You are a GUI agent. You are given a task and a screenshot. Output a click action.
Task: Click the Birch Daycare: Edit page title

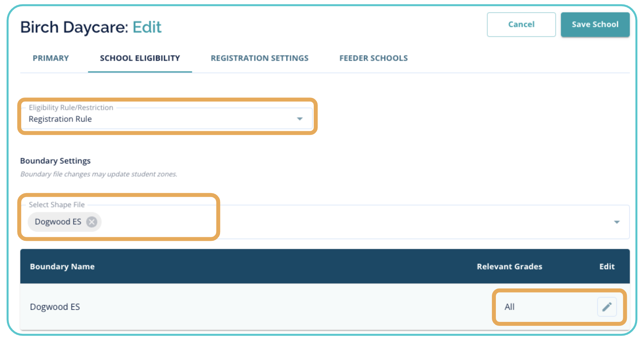pos(91,27)
